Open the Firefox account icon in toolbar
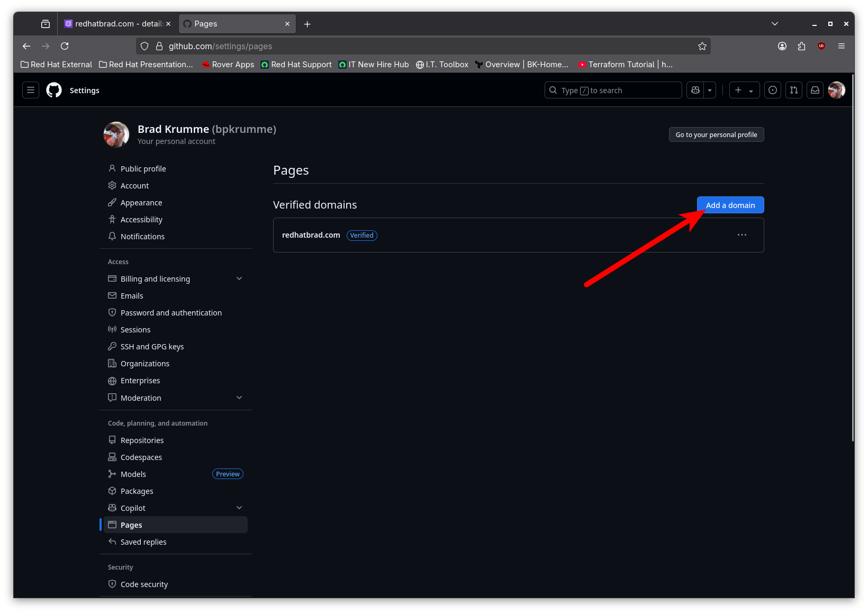 pos(782,46)
